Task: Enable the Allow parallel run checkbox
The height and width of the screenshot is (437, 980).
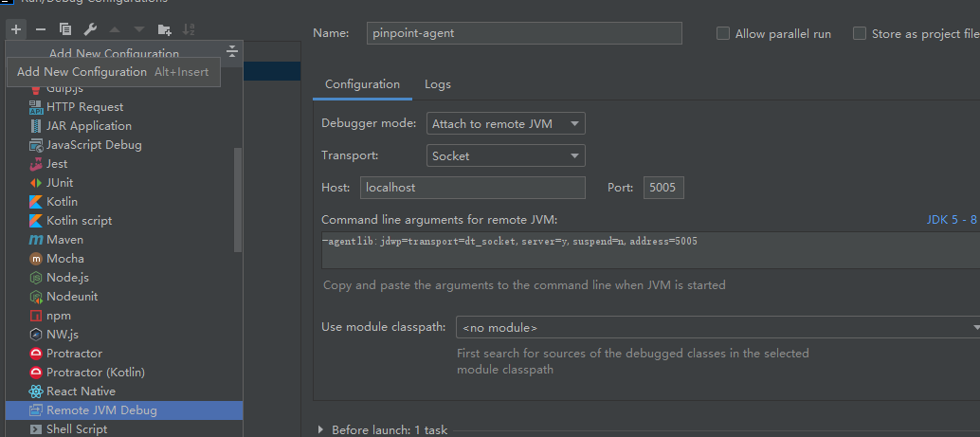Action: tap(724, 33)
